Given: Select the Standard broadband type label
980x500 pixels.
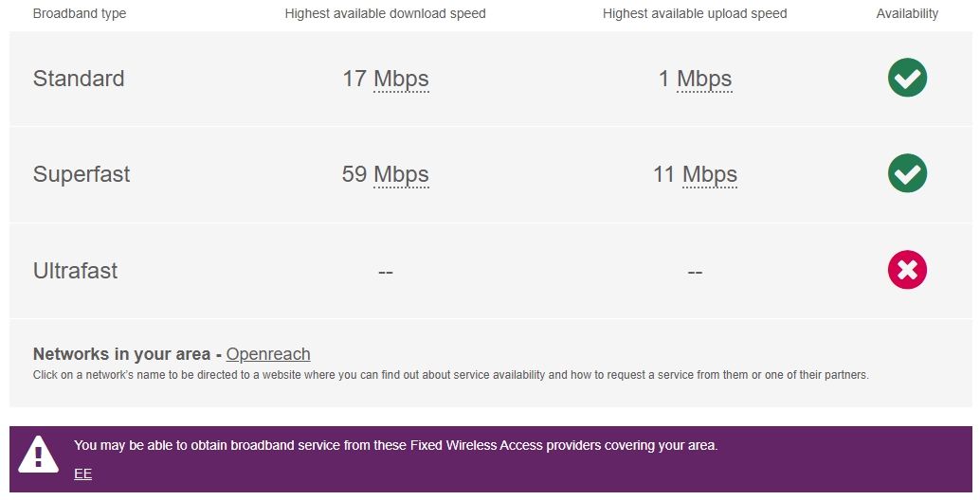Looking at the screenshot, I should click(x=79, y=79).
